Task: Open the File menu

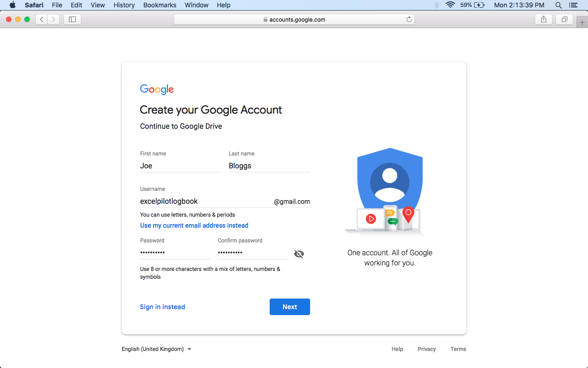Action: point(57,5)
